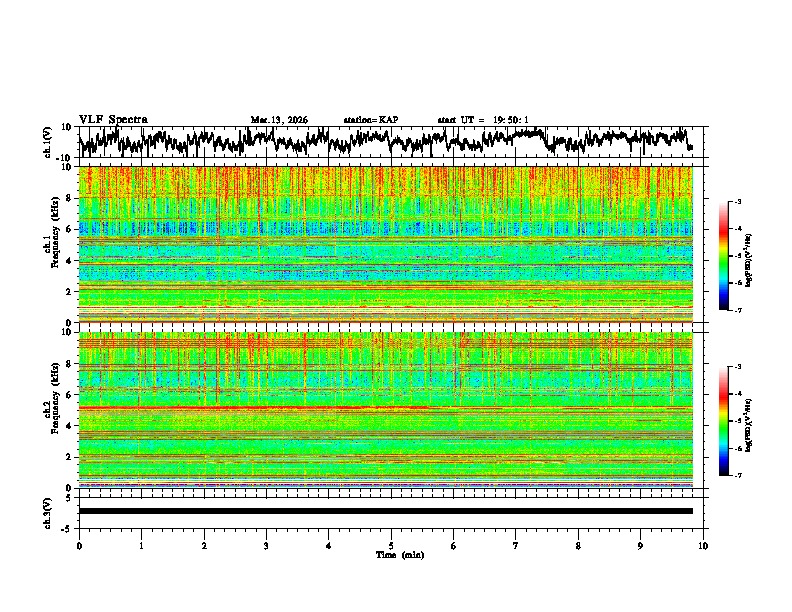Click the "ch.1(V)" waveform axis label
This screenshot has height=612, width=792.
coord(48,142)
